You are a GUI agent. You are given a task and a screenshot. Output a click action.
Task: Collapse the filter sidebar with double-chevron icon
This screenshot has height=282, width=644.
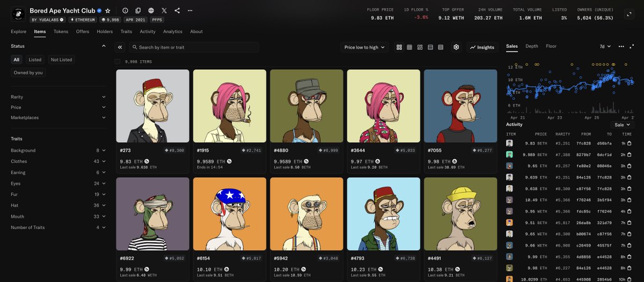pos(120,47)
